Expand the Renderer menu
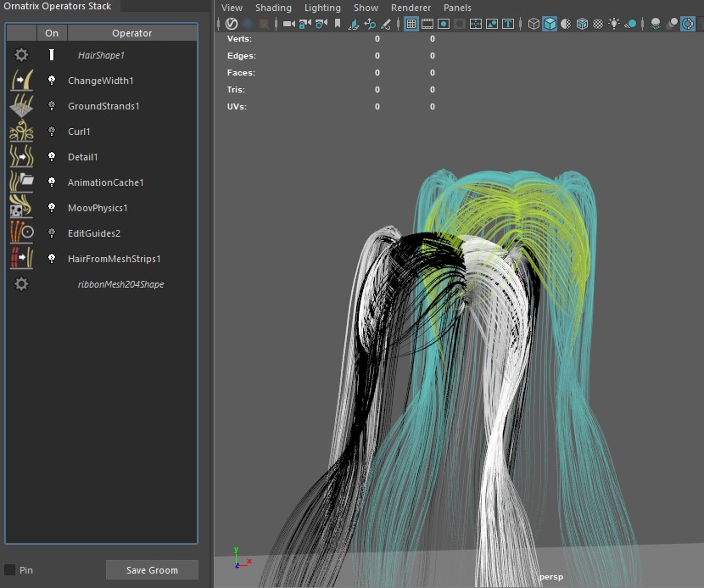Screen dimensions: 704x588 tap(411, 8)
